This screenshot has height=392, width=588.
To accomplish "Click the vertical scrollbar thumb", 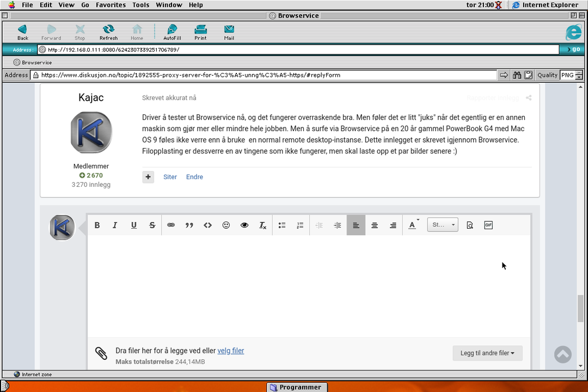I will [x=580, y=308].
